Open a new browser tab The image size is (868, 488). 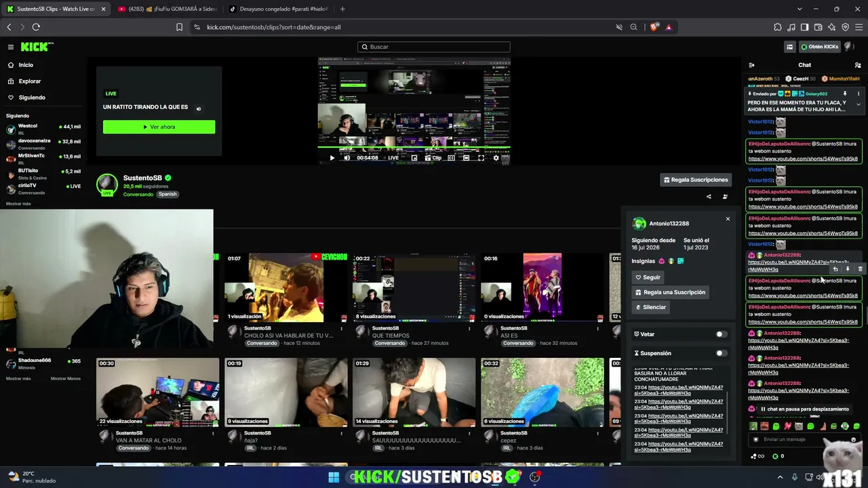[342, 9]
